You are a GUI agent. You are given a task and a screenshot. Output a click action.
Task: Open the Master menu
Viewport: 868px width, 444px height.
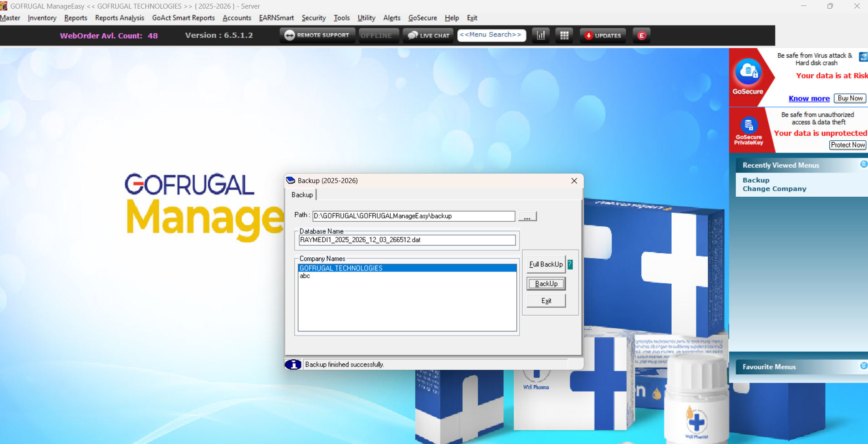coord(10,18)
